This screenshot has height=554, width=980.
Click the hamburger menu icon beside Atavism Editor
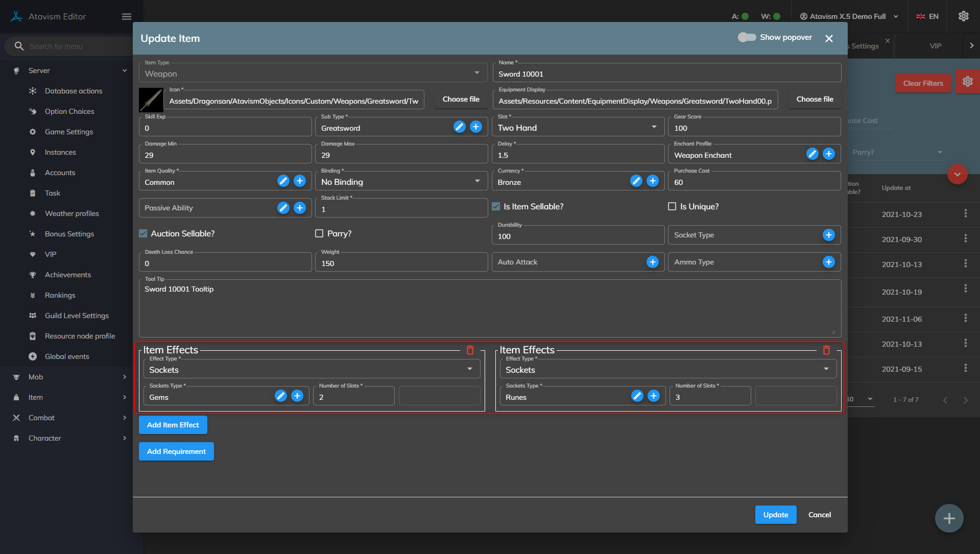(x=127, y=17)
